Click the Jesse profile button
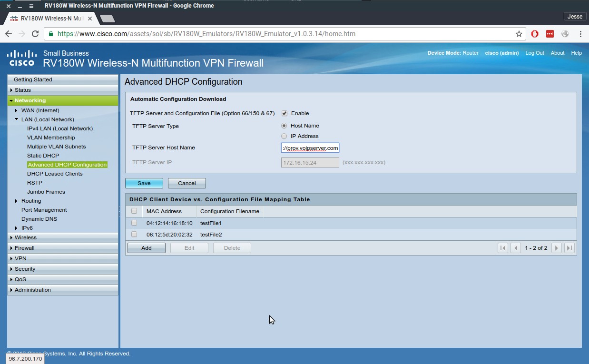 pos(575,17)
